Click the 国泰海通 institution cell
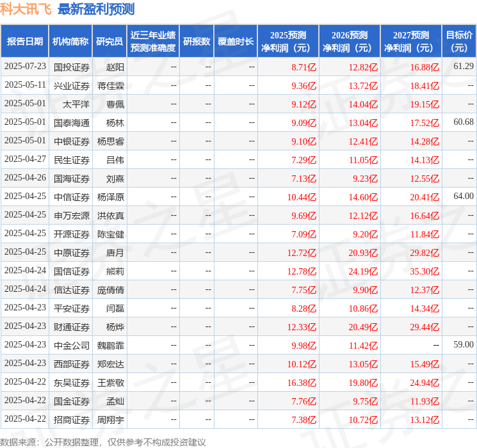This screenshot has width=477, height=448. point(72,123)
